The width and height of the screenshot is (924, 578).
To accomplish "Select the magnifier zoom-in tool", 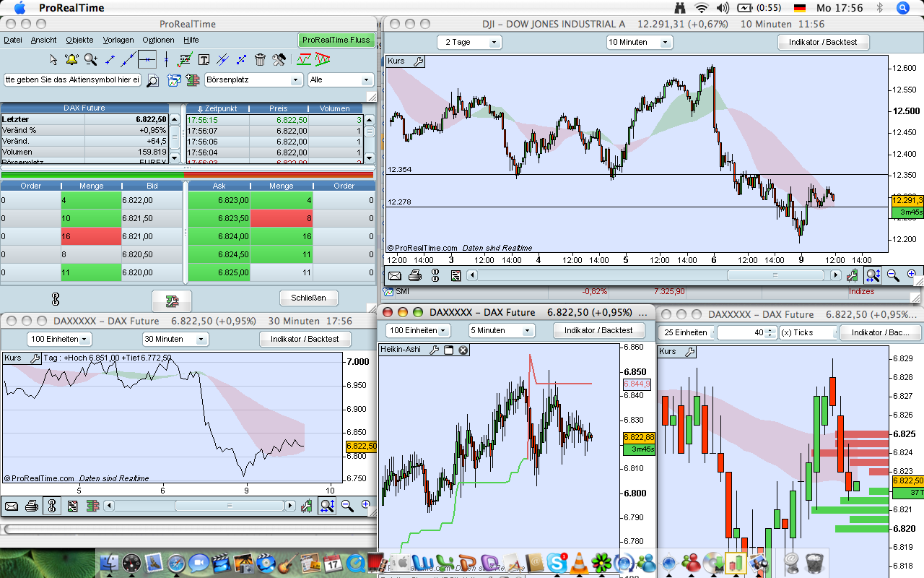I will (x=90, y=59).
